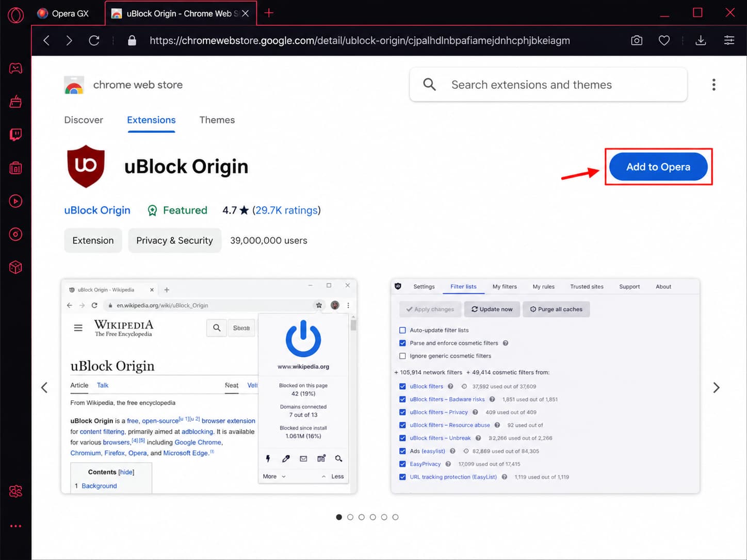Select the Extensions tab
Viewport: 747px width, 560px height.
point(151,120)
